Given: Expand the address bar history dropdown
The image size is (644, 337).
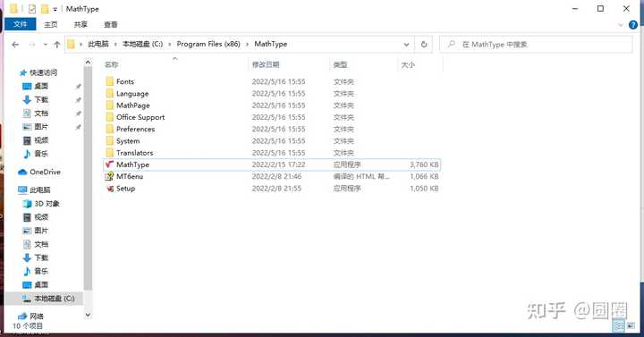Looking at the screenshot, I should coord(406,45).
